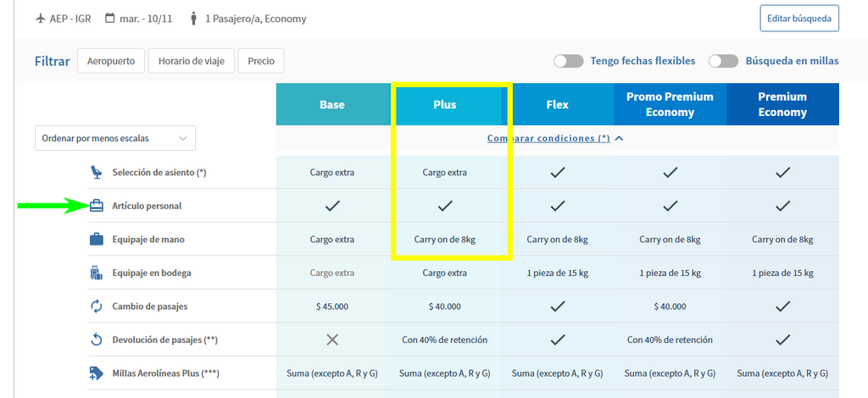The height and width of the screenshot is (398, 868).
Task: Click the Flex checkmark for Devolución de pasajes
Action: point(558,340)
